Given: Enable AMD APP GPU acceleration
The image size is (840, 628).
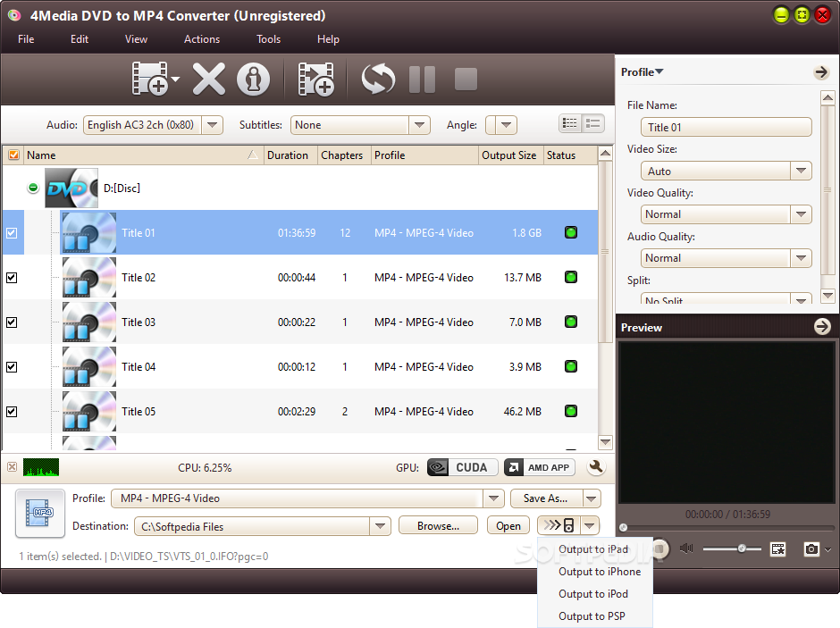Looking at the screenshot, I should 540,467.
